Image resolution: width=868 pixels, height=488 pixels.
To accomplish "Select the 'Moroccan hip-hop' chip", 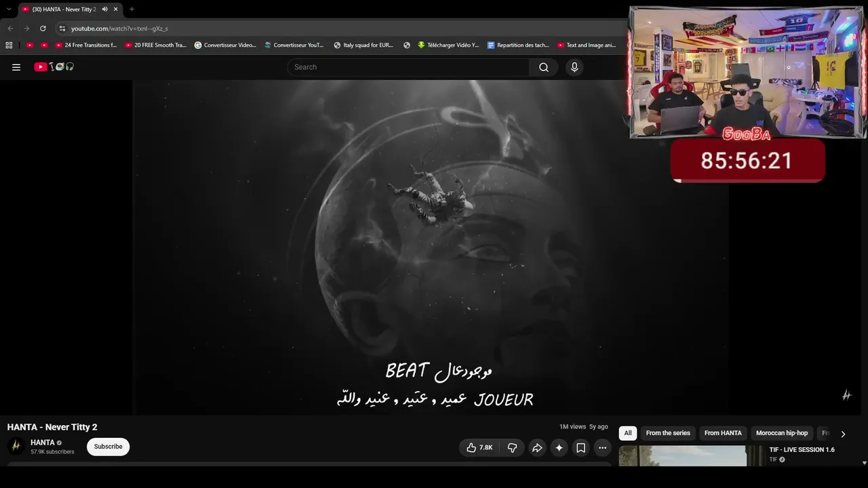I will 782,433.
